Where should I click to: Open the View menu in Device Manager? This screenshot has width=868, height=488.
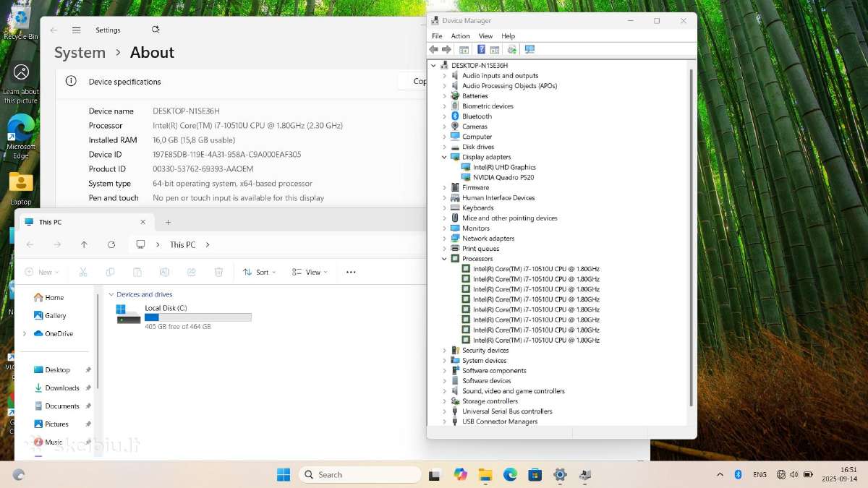(x=485, y=35)
